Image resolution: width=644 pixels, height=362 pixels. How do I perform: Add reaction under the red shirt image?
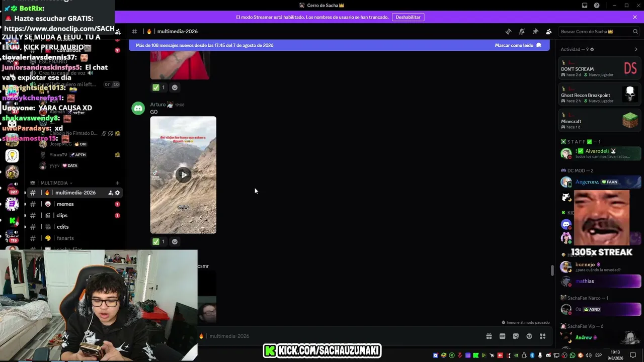click(175, 87)
